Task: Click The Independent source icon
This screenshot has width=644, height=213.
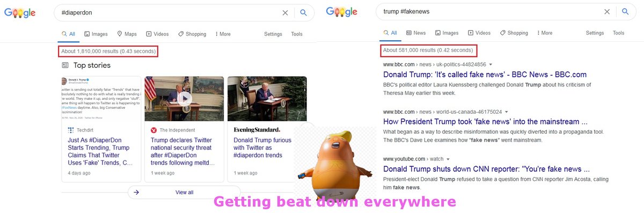Action: coord(154,130)
